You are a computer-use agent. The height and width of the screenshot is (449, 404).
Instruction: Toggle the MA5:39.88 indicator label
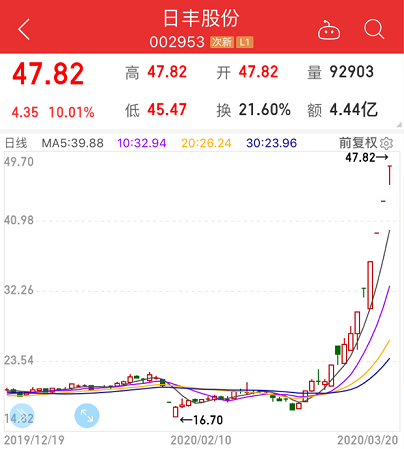(72, 143)
